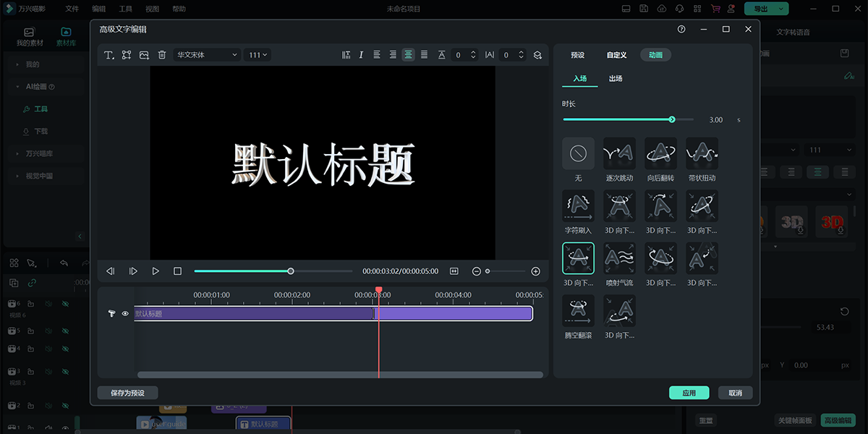Expand the AI绘画 section in the sidebar
This screenshot has height=434, width=868.
click(35, 86)
